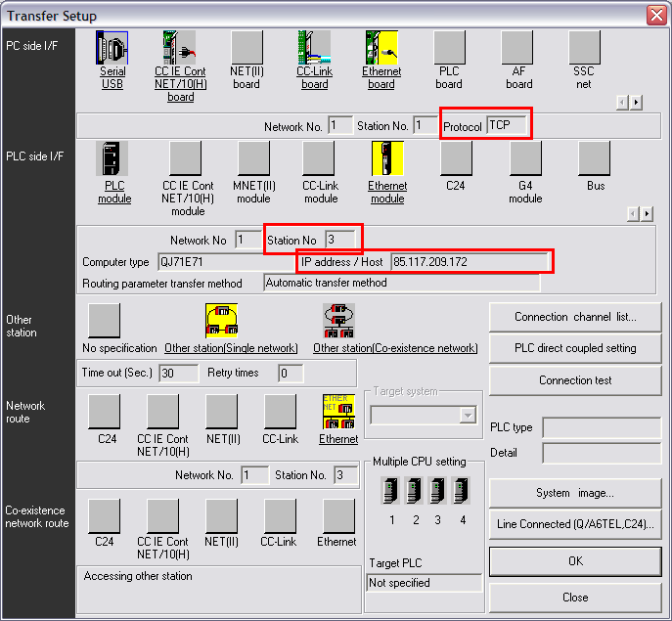The image size is (672, 621).
Task: Confirm with the OK button
Action: (575, 561)
